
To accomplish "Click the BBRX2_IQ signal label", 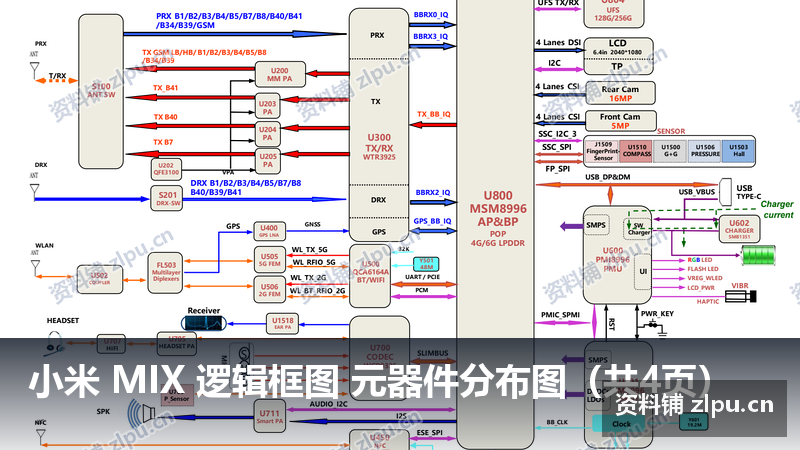I will [x=433, y=192].
